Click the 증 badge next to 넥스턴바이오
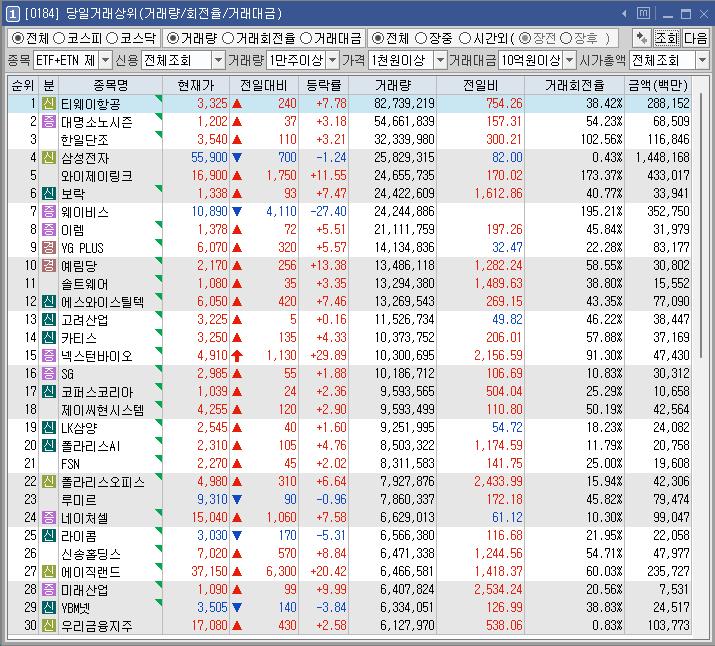The width and height of the screenshot is (715, 646). (x=49, y=355)
